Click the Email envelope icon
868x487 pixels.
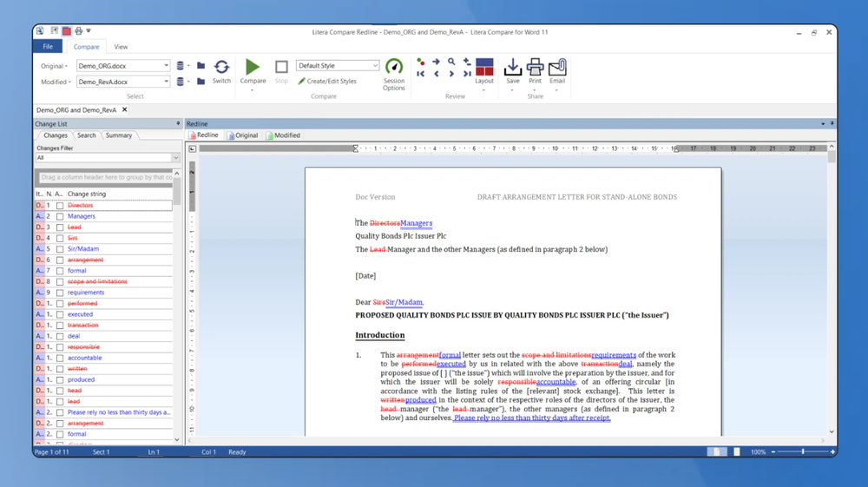557,67
